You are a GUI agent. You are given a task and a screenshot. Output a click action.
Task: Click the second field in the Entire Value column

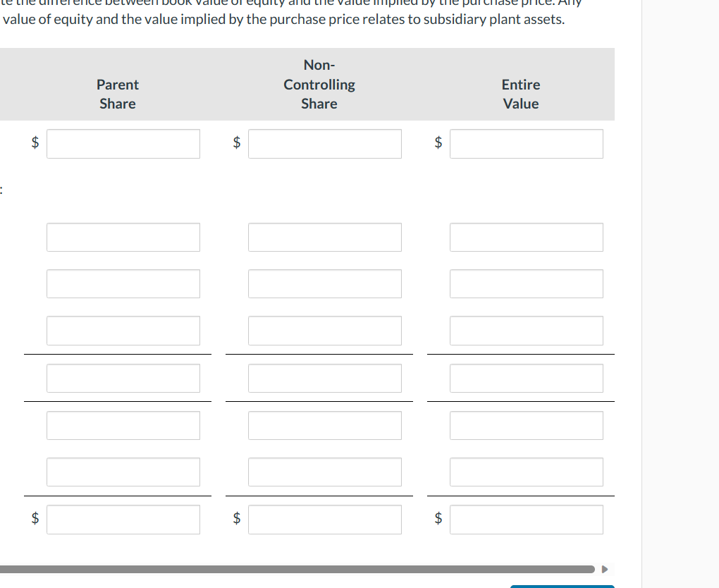point(526,283)
